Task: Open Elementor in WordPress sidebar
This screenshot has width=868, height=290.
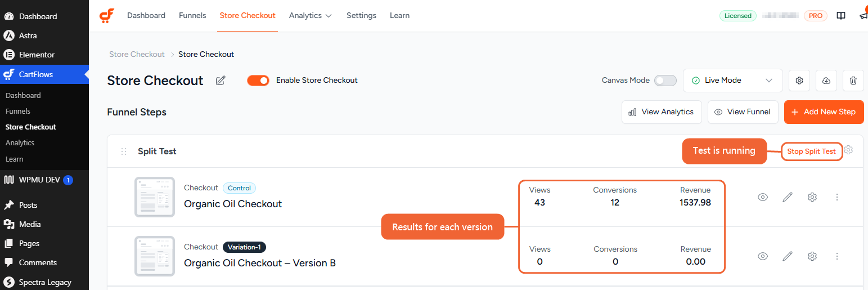Action: click(x=44, y=55)
